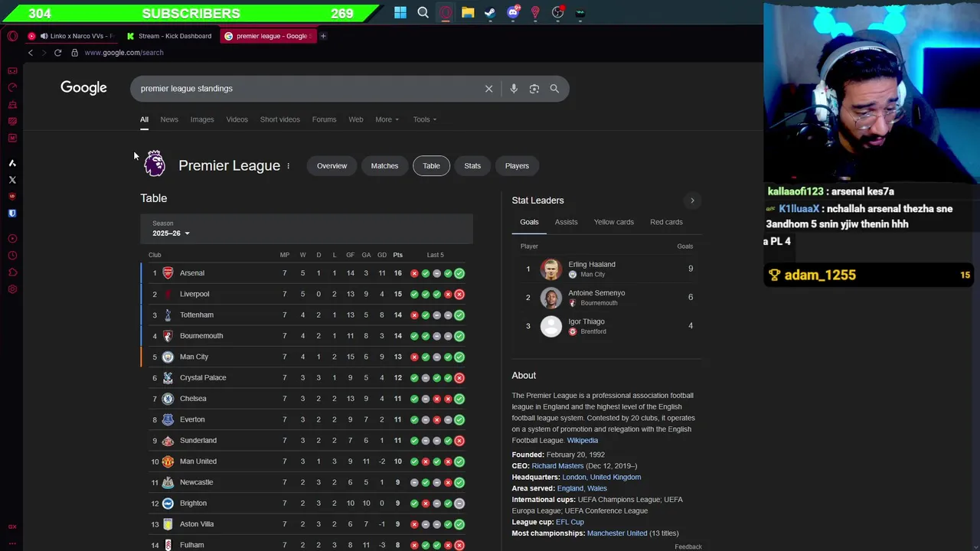The height and width of the screenshot is (551, 980).
Task: Reload the current page
Action: click(57, 53)
